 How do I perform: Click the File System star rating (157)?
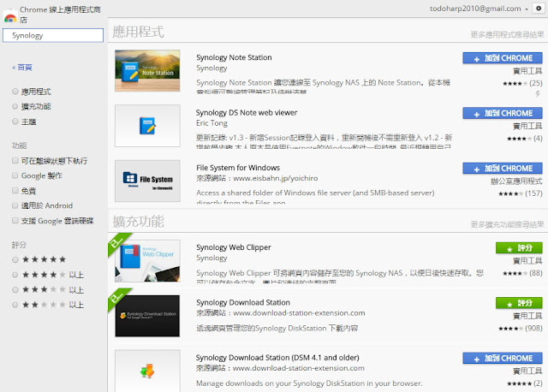click(521, 193)
